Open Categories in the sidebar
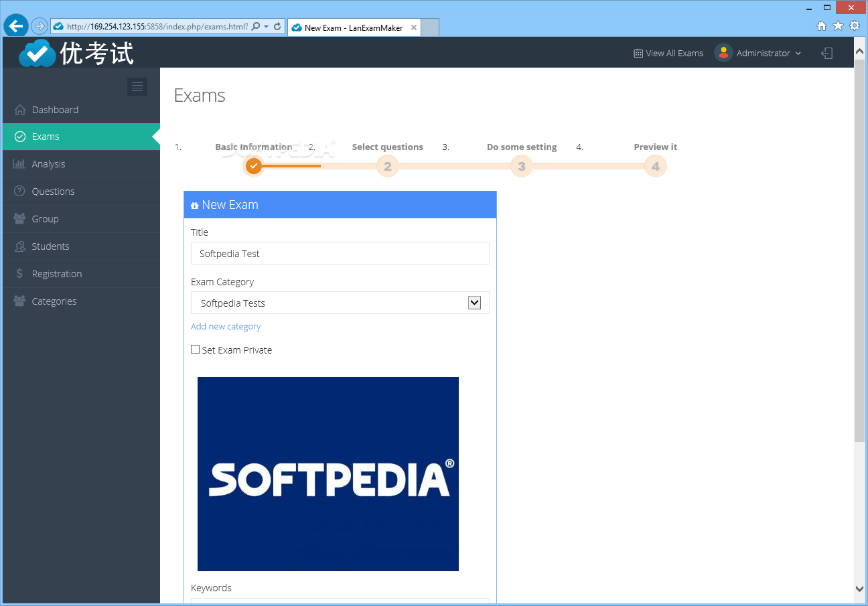This screenshot has width=868, height=606. click(81, 301)
